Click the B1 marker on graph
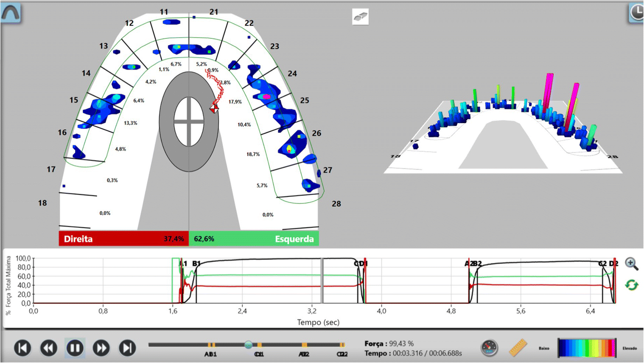Viewport: 644px width, 363px height. click(x=196, y=264)
